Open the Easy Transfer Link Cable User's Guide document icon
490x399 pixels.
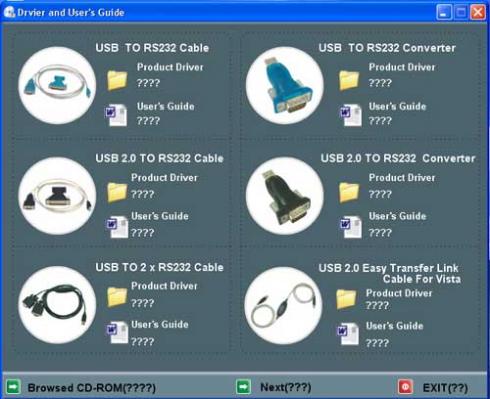[x=348, y=334]
